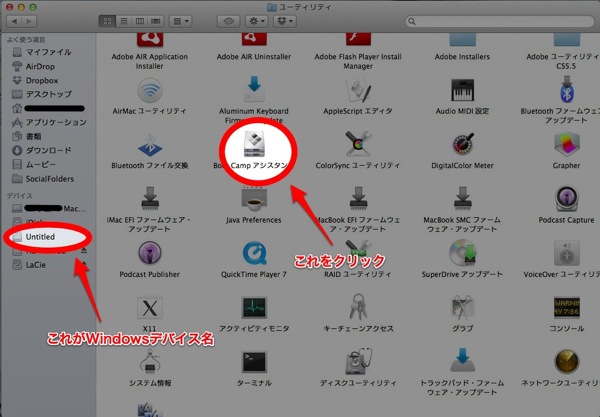Image resolution: width=600 pixels, height=417 pixels.
Task: Open DigitalColor Meter icon
Action: pos(463,145)
